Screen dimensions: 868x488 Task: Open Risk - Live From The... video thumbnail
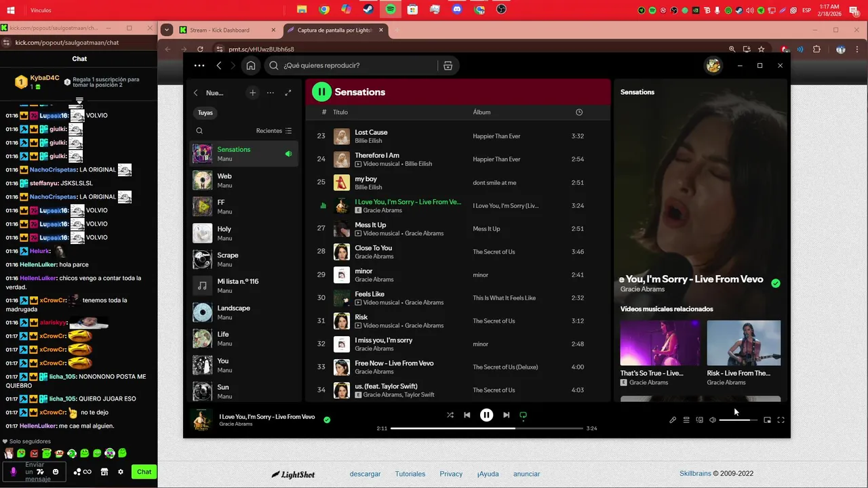point(744,343)
